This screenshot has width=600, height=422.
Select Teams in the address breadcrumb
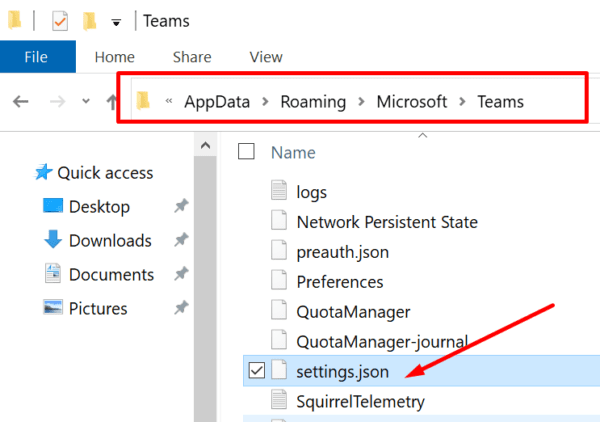(501, 102)
